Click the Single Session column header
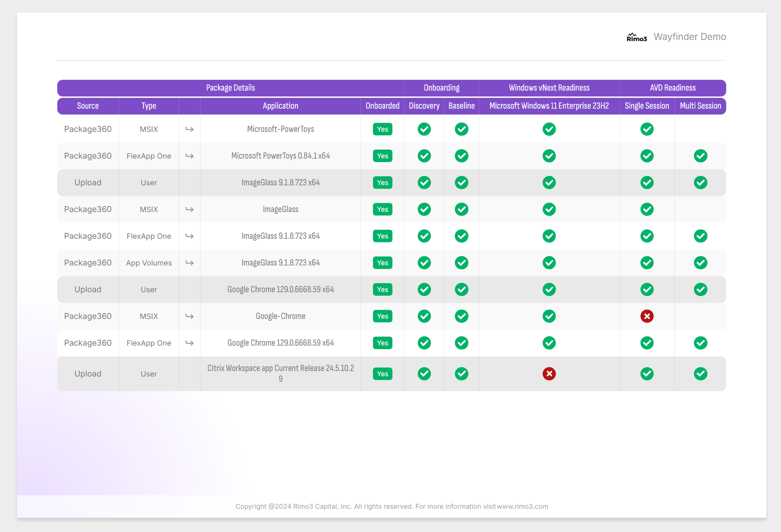The height and width of the screenshot is (532, 781). pyautogui.click(x=647, y=106)
